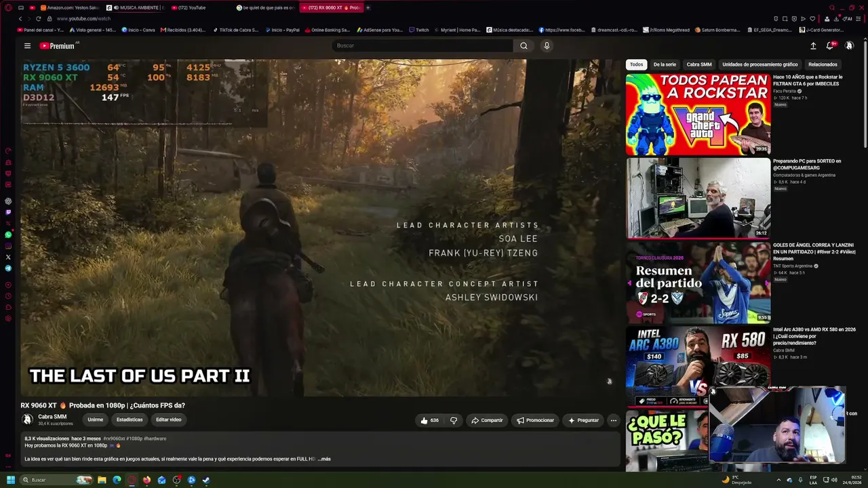Viewport: 868px width, 488px height.
Task: Open WhatsApp in Opera sidebar
Action: click(8, 235)
